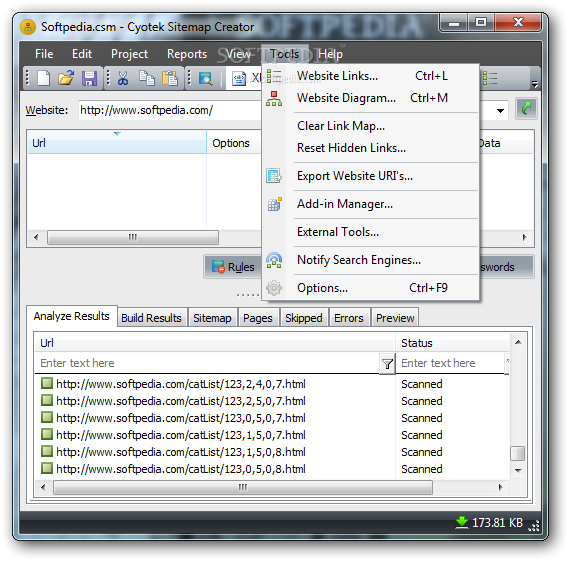The image size is (569, 561).
Task: Open Add-in Manager from Tools menu
Action: click(370, 204)
